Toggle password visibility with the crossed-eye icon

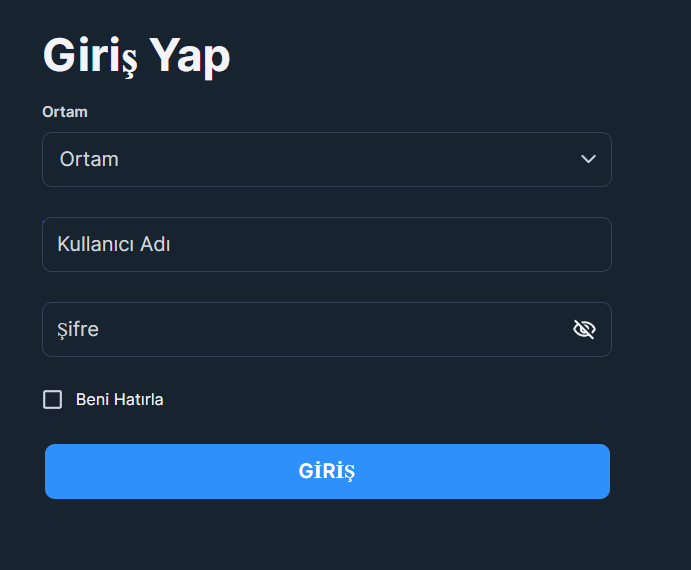[x=584, y=329]
